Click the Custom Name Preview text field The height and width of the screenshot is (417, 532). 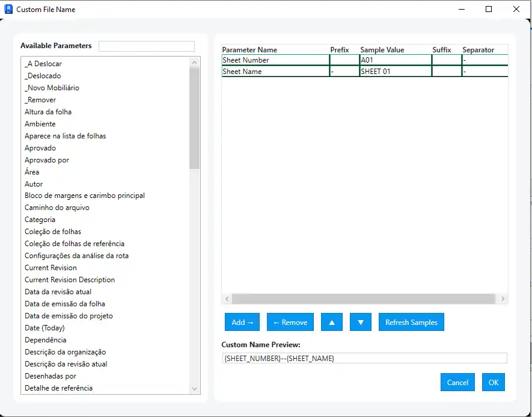tap(364, 358)
